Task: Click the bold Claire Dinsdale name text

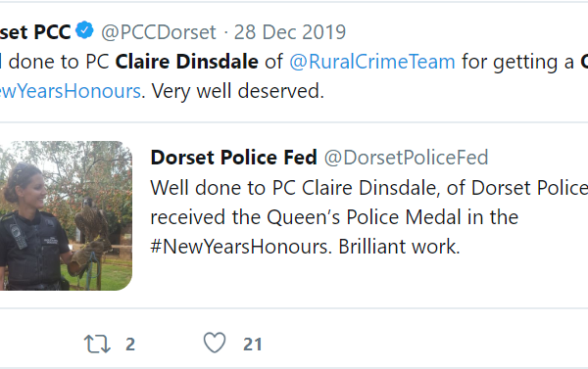Action: tap(187, 62)
